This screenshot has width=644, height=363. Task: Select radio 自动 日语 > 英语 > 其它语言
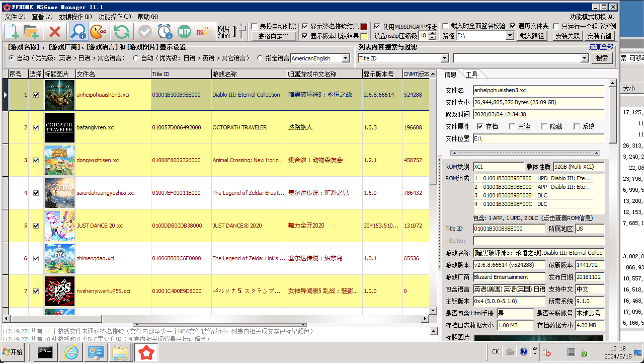[x=136, y=58]
